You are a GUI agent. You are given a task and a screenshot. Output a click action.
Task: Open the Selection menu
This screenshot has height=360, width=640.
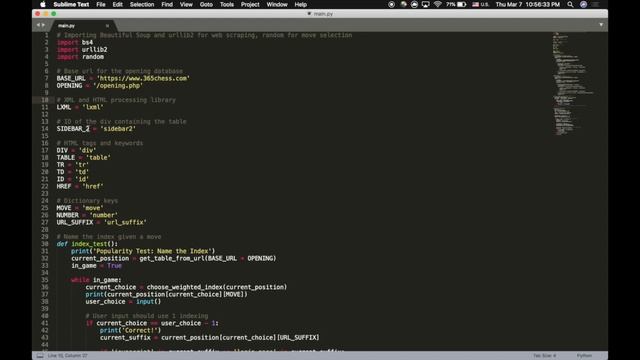(x=142, y=4)
